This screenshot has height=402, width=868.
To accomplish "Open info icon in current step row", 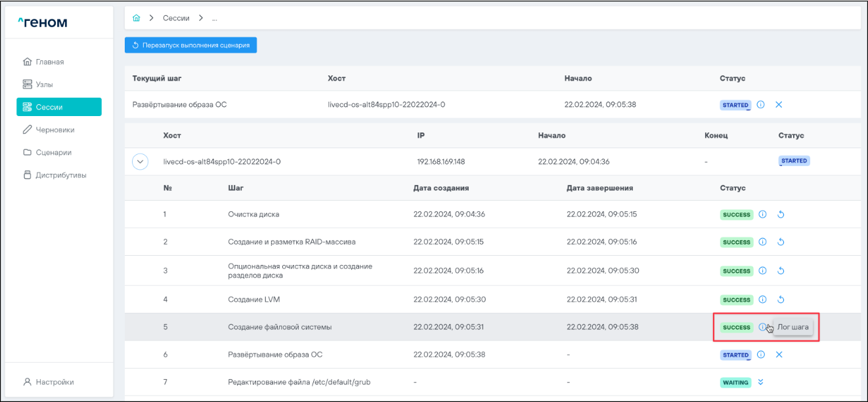I will coord(761,105).
